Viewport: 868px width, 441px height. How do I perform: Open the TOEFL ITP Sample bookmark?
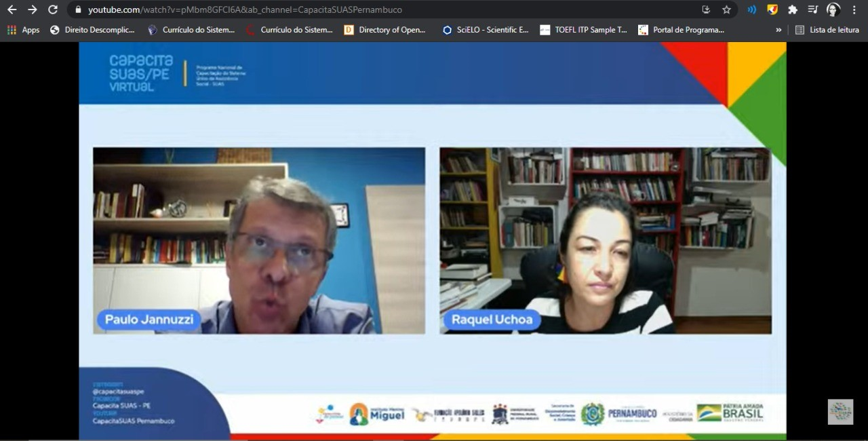point(583,30)
